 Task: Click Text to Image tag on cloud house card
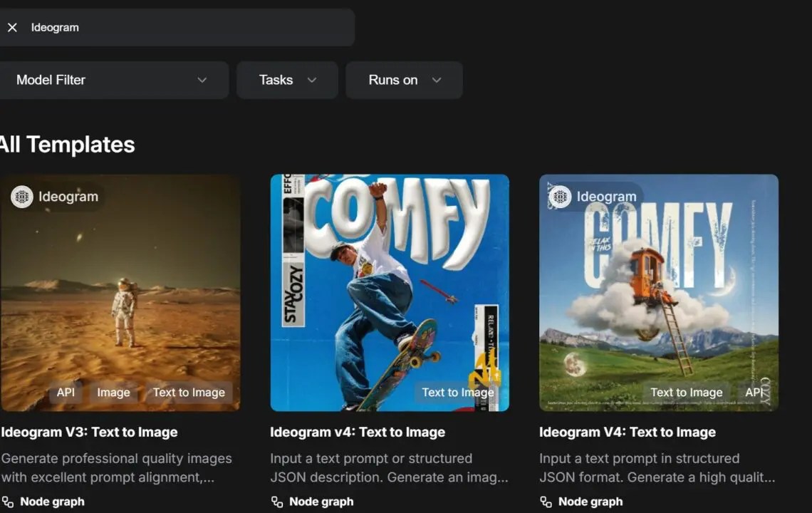[x=686, y=393]
